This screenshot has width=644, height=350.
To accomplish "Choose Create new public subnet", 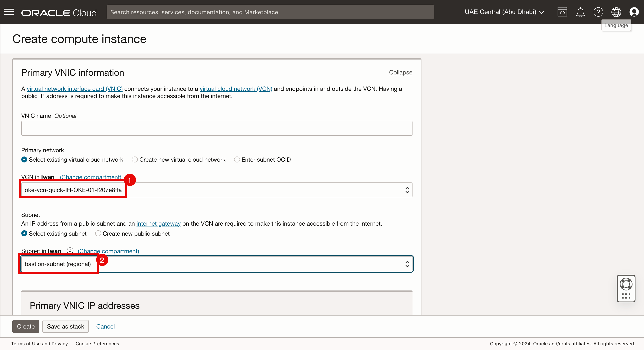I will tap(98, 233).
